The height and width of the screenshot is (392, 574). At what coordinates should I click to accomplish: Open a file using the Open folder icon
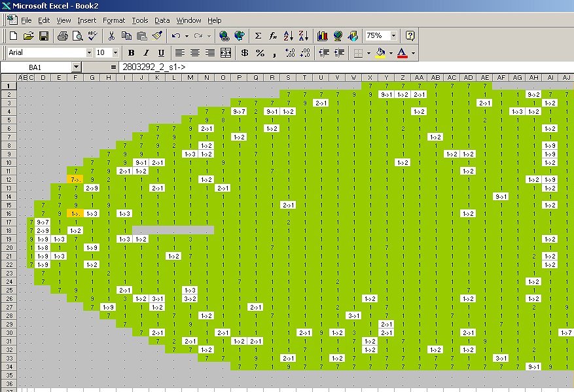29,36
